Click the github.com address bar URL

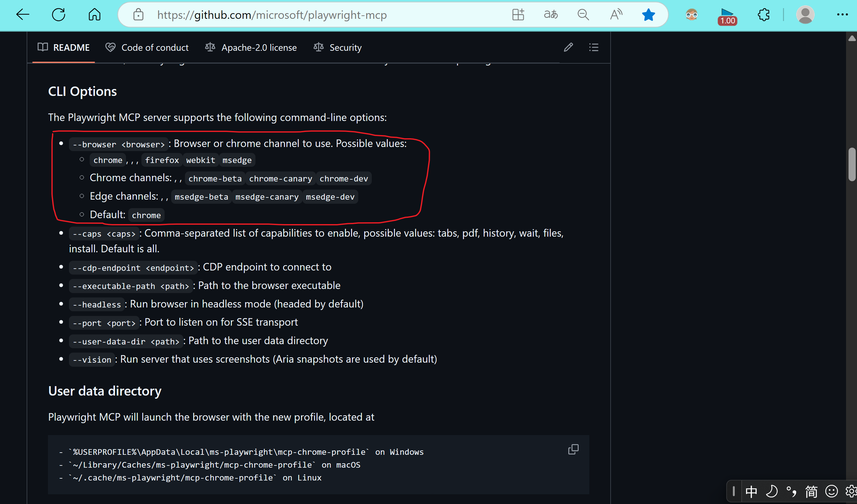coord(272,15)
